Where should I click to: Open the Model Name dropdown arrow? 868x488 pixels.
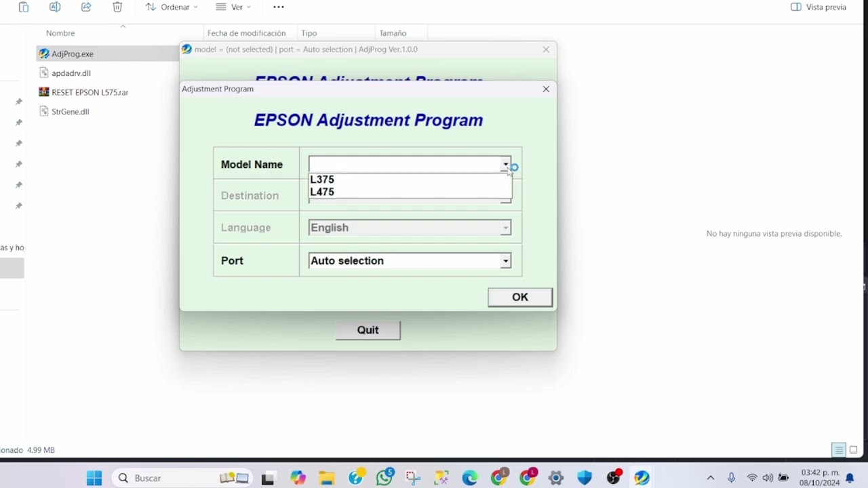(505, 165)
